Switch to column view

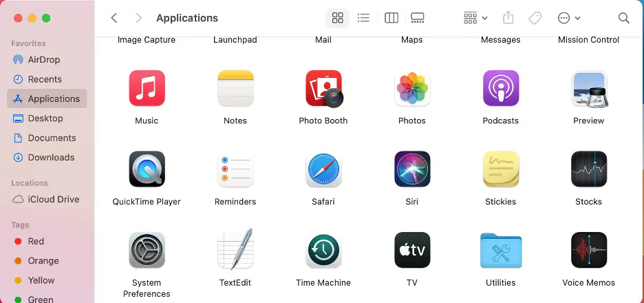[391, 18]
